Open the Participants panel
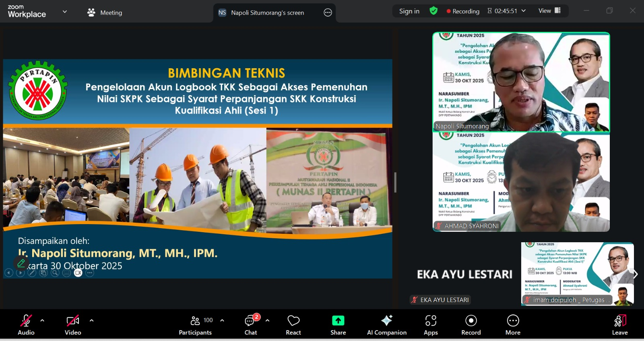The image size is (644, 341). click(196, 324)
